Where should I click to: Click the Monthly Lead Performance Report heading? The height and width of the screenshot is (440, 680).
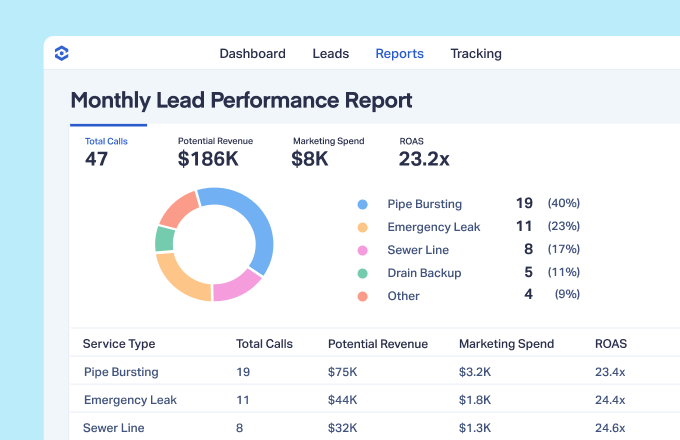tap(241, 100)
